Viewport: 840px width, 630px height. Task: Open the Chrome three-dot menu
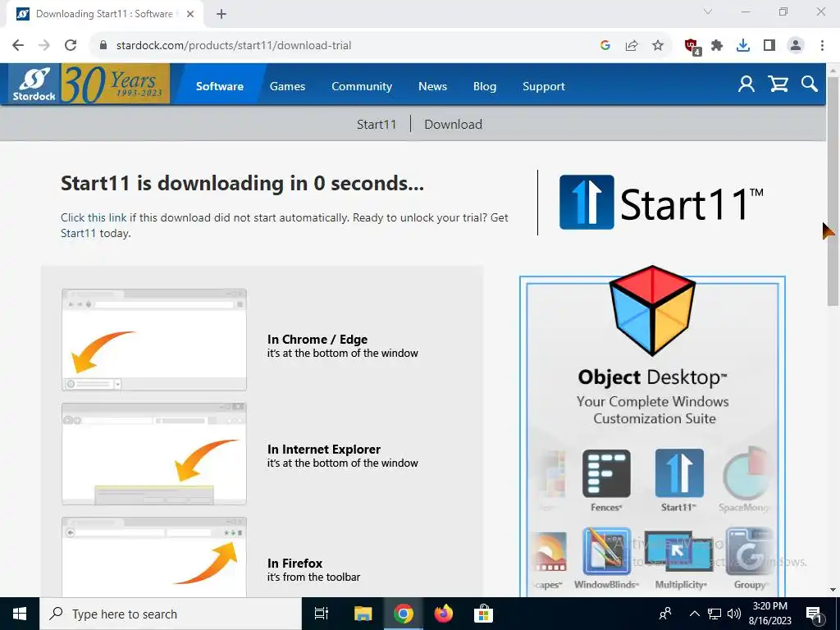822,46
